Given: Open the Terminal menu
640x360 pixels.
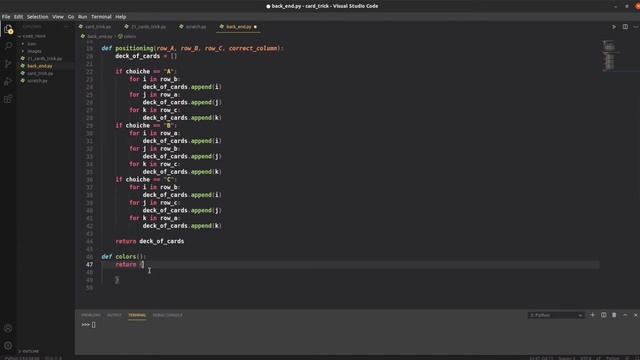Looking at the screenshot, I should pos(101,17).
